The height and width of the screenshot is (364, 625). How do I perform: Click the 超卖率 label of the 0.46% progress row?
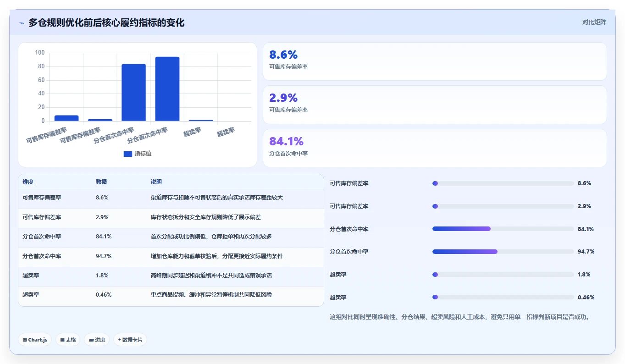point(338,298)
